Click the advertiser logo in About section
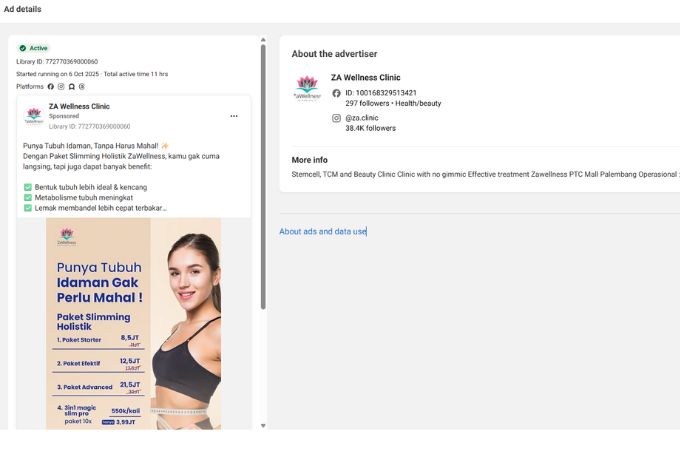 point(307,88)
